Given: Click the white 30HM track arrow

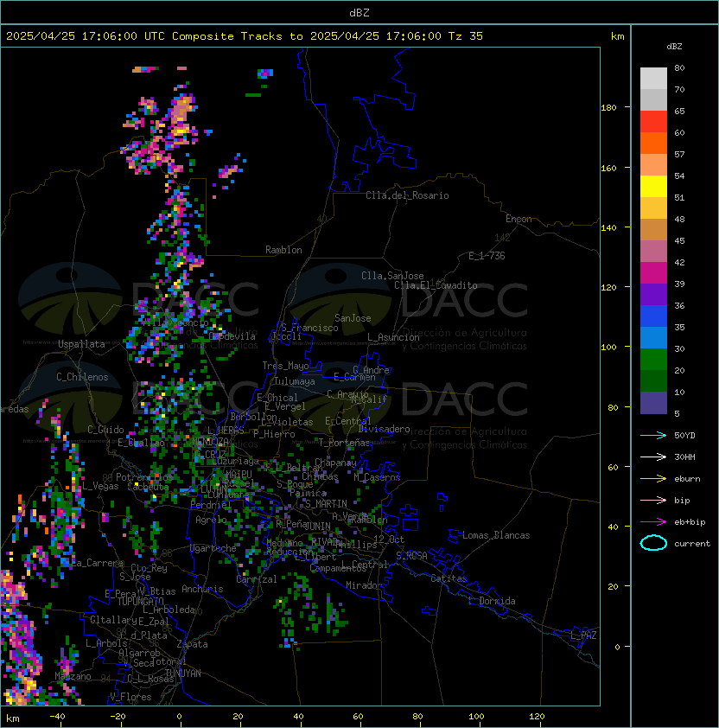Looking at the screenshot, I should pos(653,457).
